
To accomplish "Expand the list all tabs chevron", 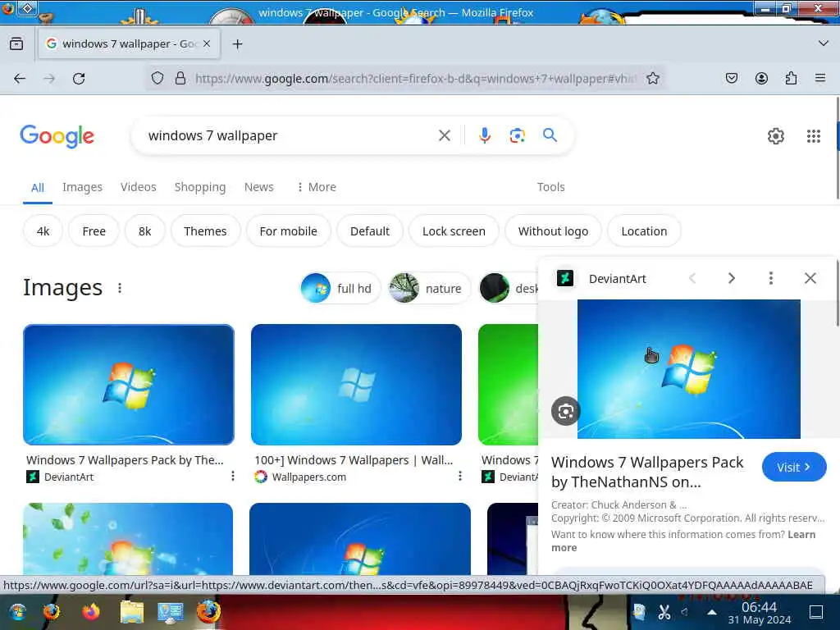I will [824, 43].
